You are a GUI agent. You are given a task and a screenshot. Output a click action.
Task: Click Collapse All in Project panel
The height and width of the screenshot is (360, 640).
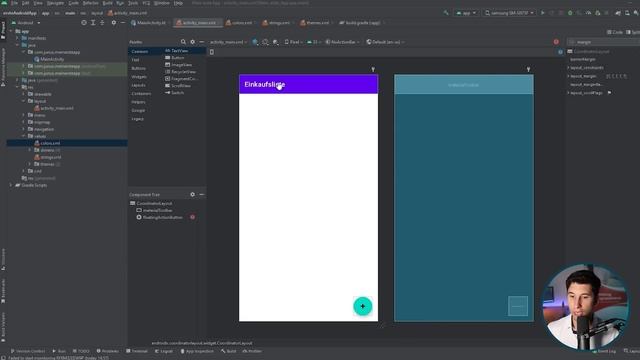coord(102,22)
